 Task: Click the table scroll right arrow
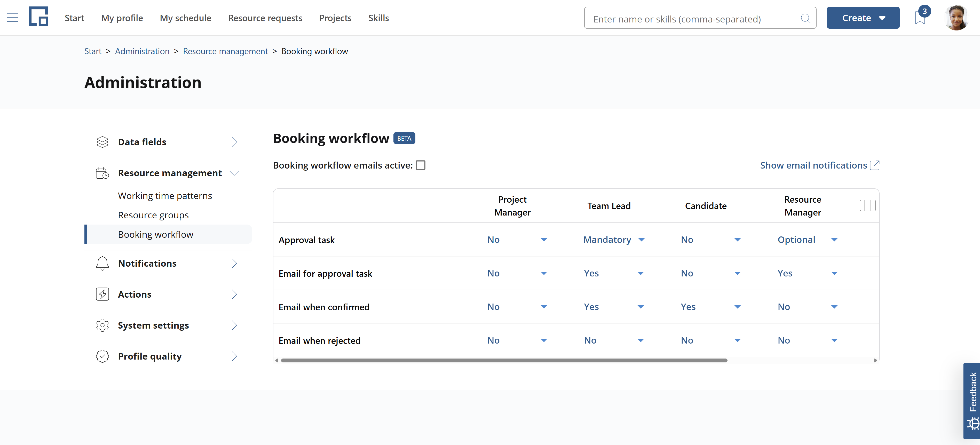(875, 361)
